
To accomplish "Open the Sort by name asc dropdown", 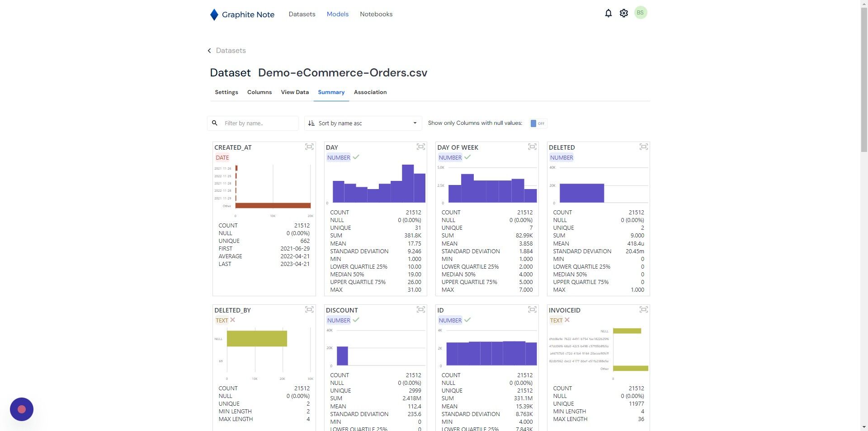I will [x=363, y=123].
